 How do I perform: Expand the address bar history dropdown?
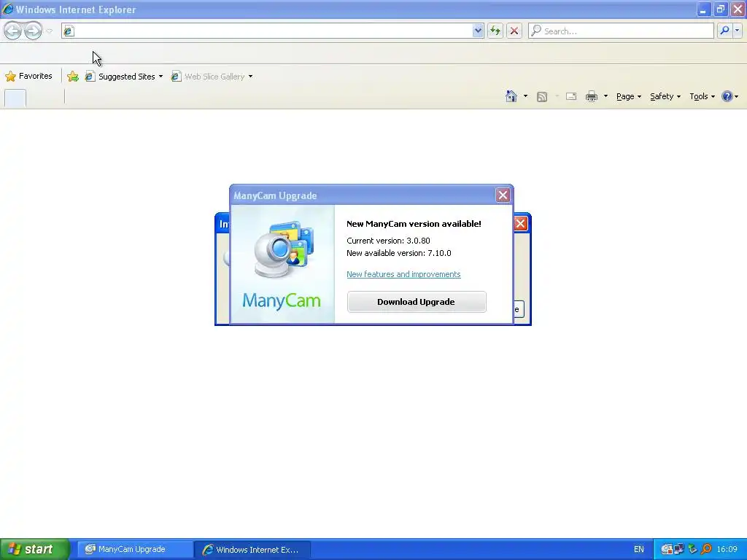[478, 31]
